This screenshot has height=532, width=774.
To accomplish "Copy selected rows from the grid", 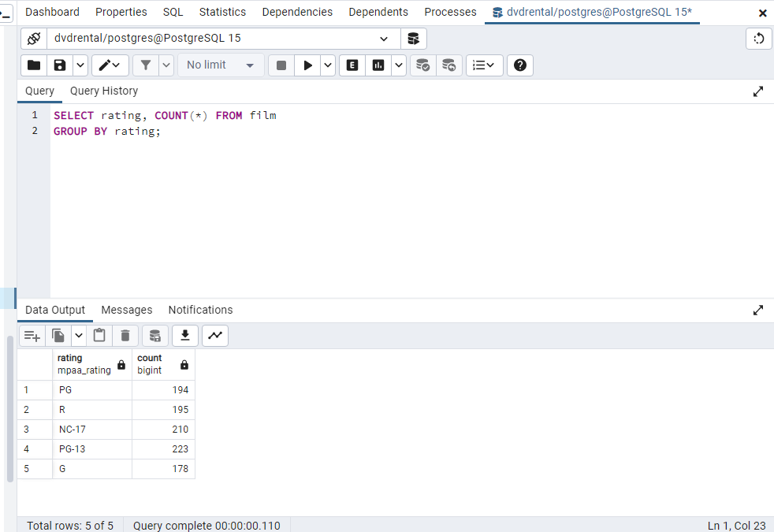I will (x=56, y=335).
